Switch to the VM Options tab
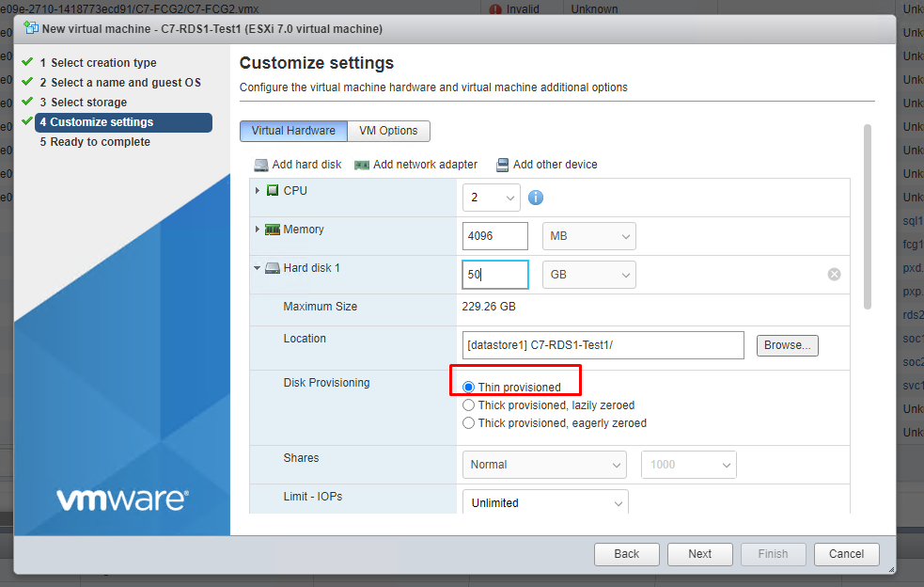 coord(388,131)
